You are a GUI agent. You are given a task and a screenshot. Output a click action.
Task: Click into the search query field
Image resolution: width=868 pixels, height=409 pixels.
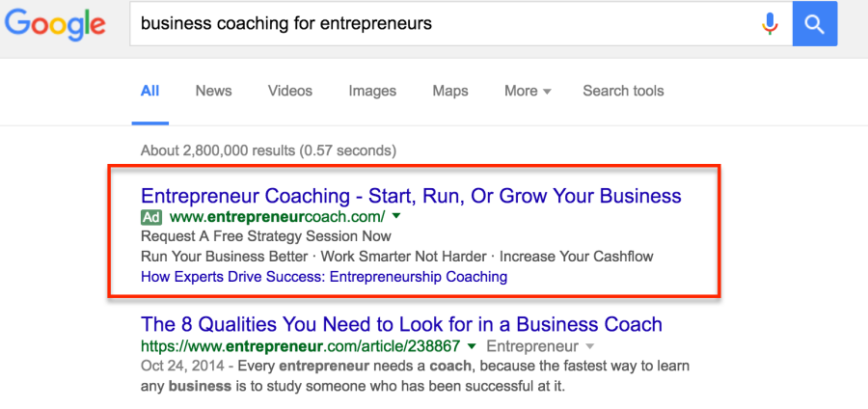443,24
